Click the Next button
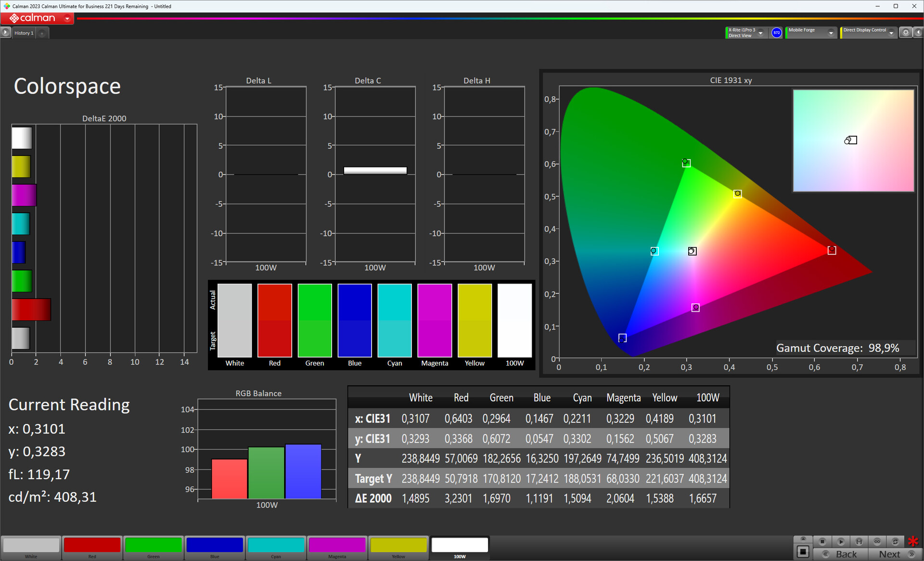Viewport: 924px width, 561px height. point(896,554)
